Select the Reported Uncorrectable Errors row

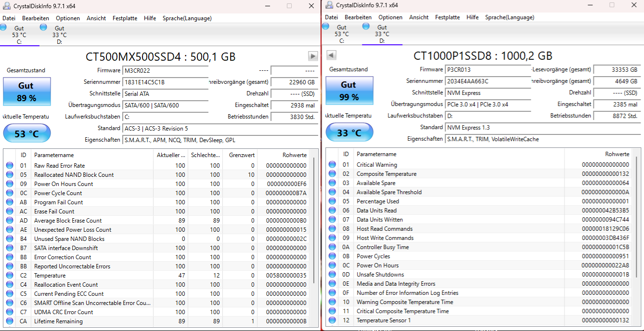pos(156,266)
